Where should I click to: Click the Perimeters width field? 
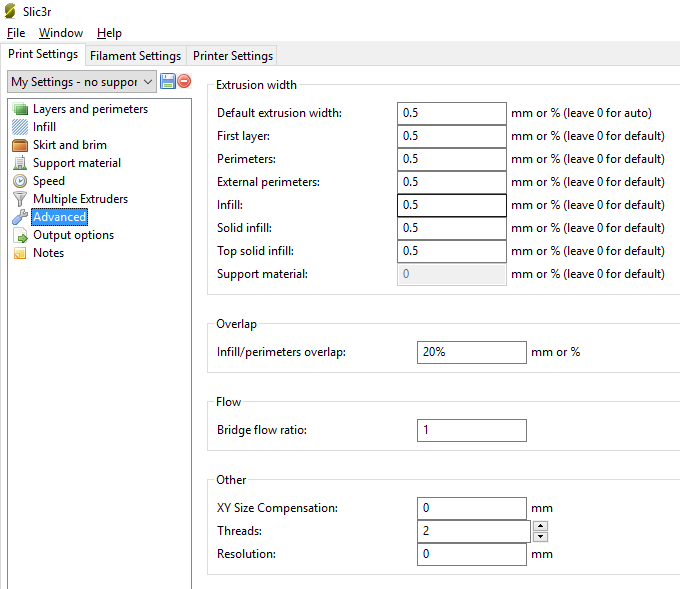[451, 159]
